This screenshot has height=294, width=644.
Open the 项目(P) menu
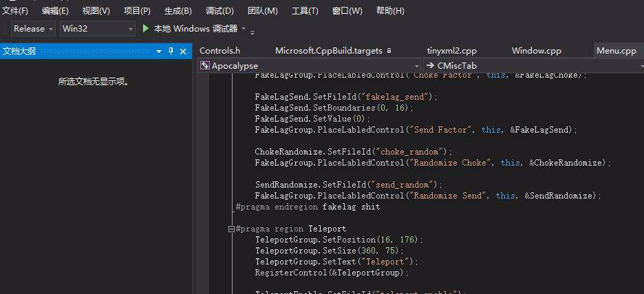(137, 11)
